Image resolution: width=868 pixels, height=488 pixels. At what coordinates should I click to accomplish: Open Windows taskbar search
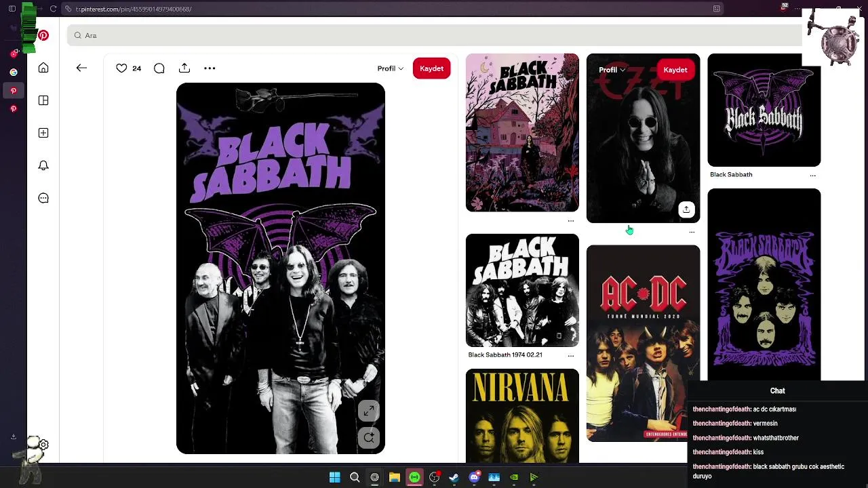355,477
